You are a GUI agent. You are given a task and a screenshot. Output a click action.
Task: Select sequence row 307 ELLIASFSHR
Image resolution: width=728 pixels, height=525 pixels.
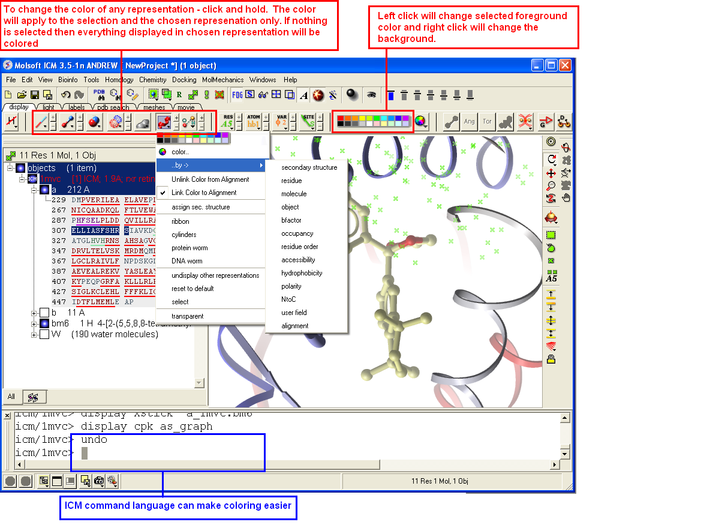tap(95, 231)
